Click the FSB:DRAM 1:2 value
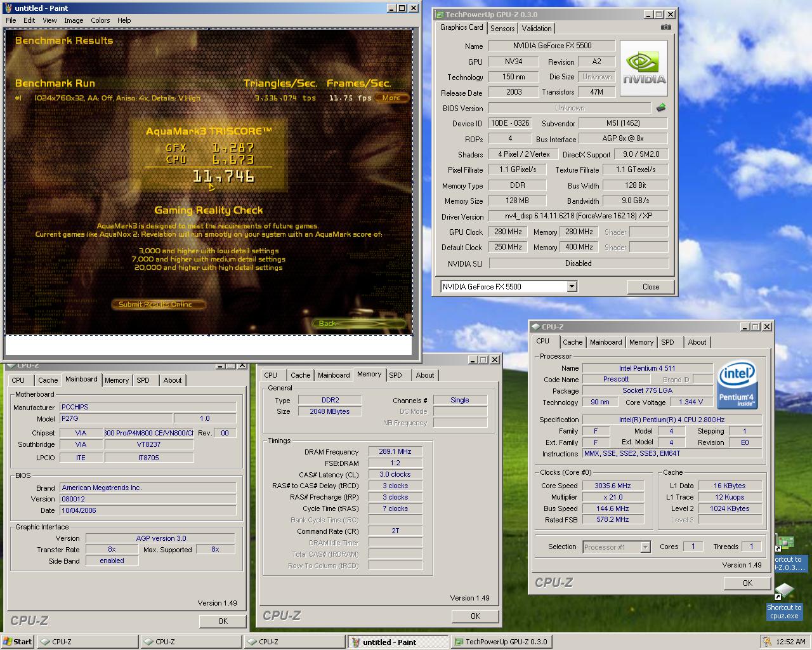 [x=395, y=463]
